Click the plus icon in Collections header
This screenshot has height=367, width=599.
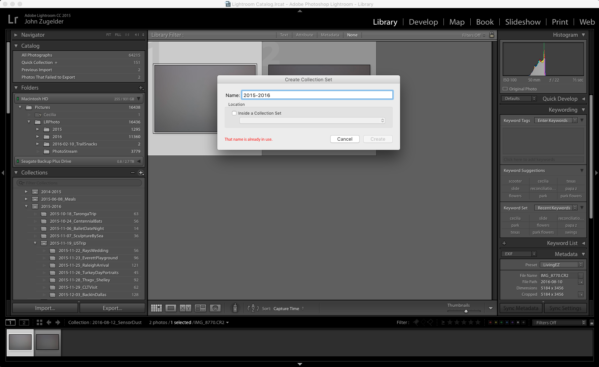pyautogui.click(x=141, y=173)
